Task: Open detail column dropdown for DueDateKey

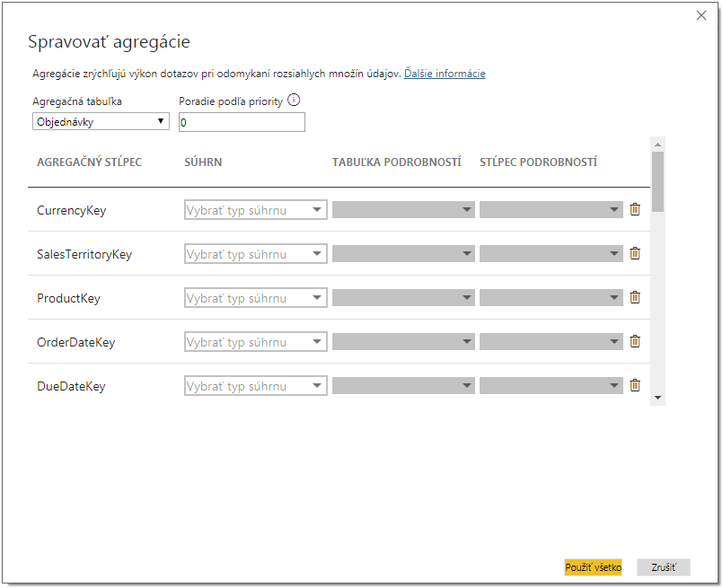Action: pyautogui.click(x=551, y=386)
